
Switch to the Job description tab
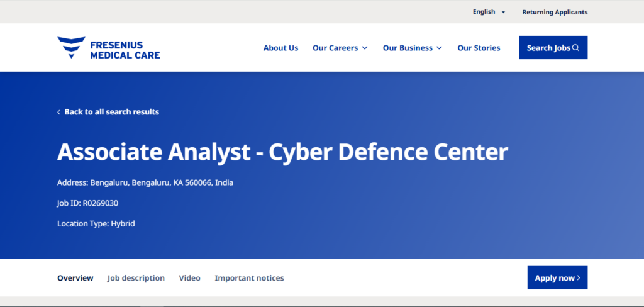[136, 278]
